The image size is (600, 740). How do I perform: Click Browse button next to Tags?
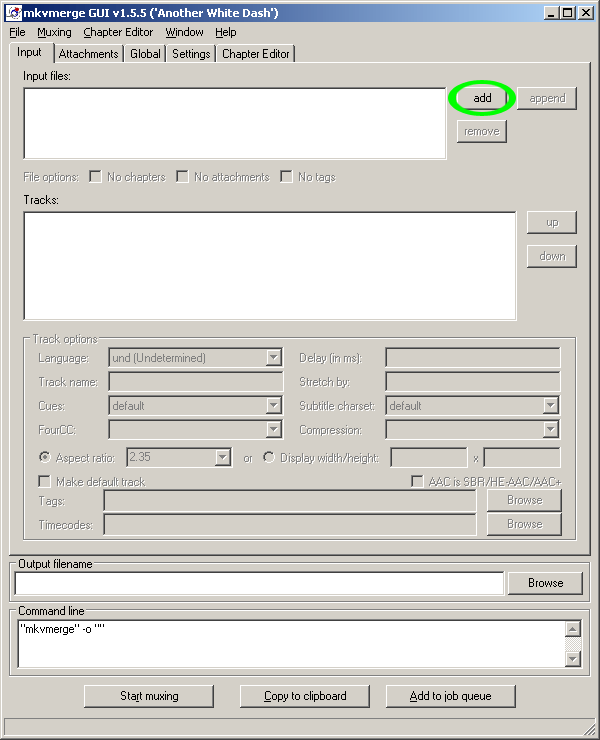point(524,500)
